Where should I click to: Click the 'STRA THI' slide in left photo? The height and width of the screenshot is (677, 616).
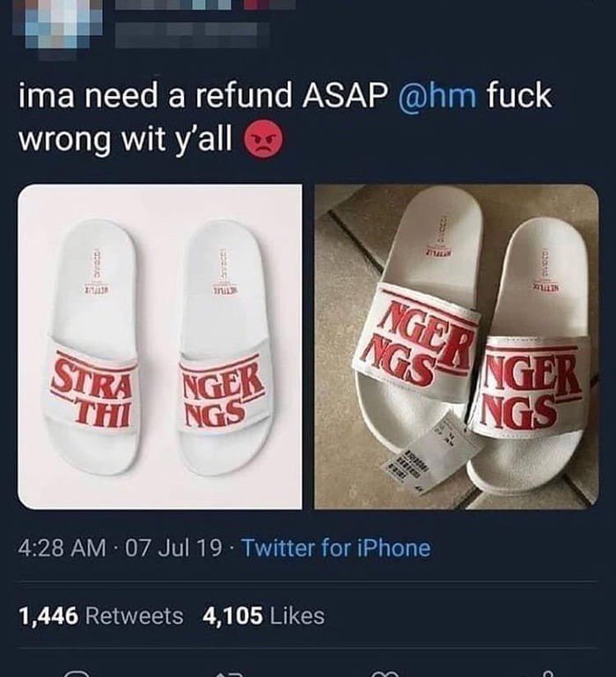click(92, 347)
